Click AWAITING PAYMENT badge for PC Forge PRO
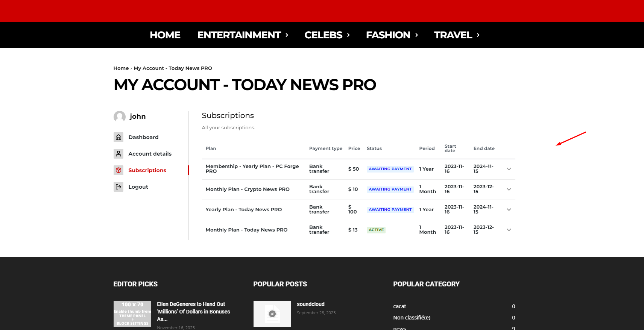Viewport: 644px width, 330px height. 390,169
